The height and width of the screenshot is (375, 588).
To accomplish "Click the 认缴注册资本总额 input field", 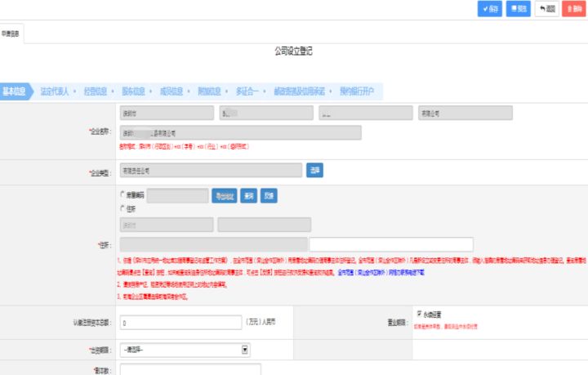I will (180, 323).
